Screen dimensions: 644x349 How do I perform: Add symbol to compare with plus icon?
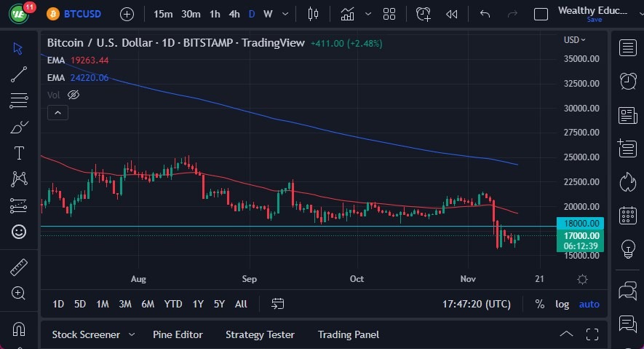tap(127, 15)
